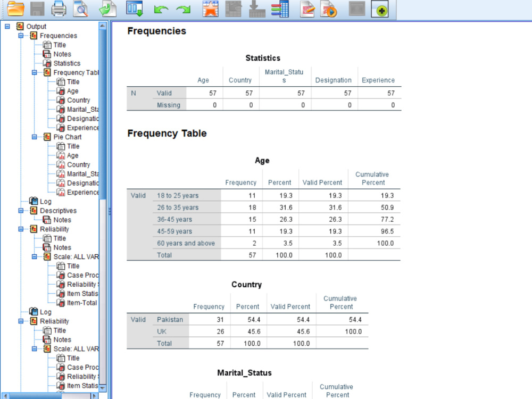532x399 pixels.
Task: Open file with the folder toolbar icon
Action: pyautogui.click(x=15, y=9)
